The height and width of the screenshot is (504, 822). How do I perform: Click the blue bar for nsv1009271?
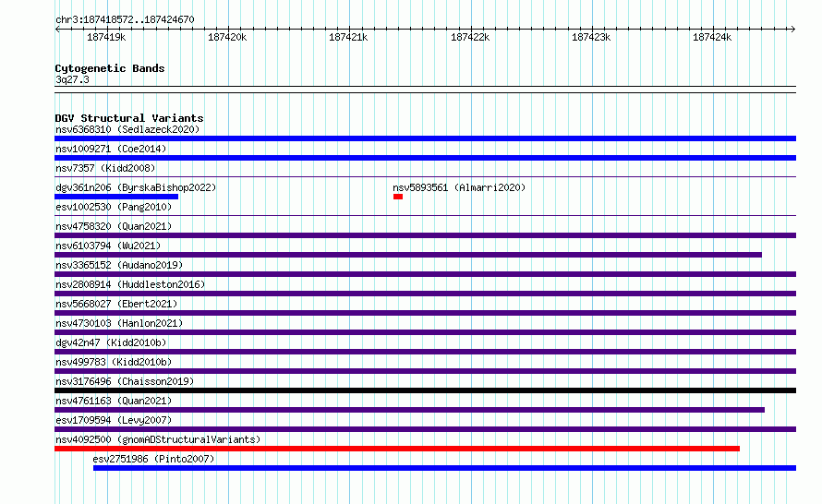pos(425,158)
